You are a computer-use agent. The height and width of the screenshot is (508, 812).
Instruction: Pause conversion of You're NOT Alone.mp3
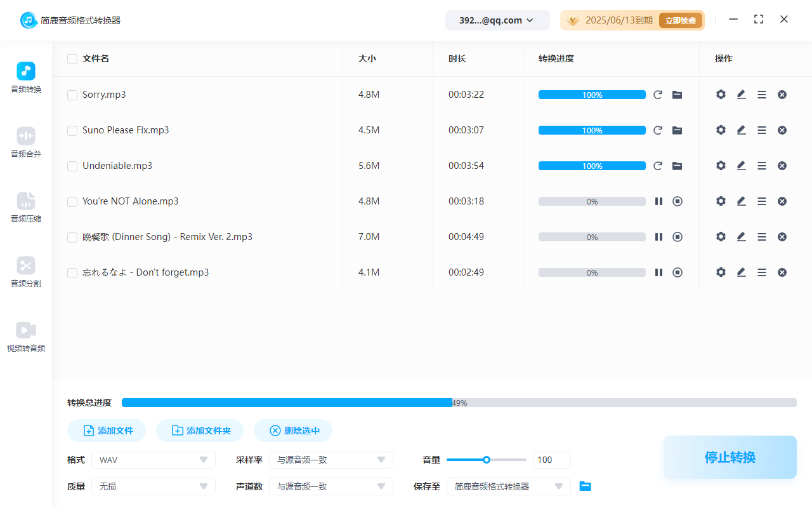[658, 201]
